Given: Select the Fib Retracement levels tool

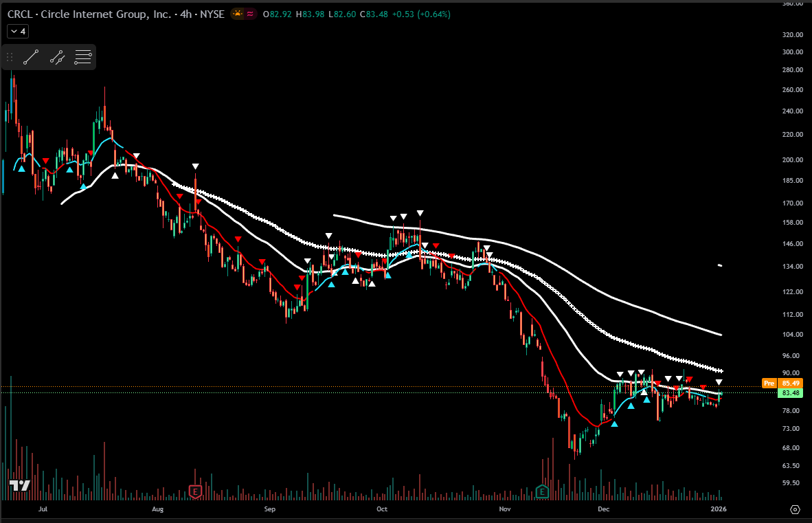Looking at the screenshot, I should pyautogui.click(x=83, y=57).
